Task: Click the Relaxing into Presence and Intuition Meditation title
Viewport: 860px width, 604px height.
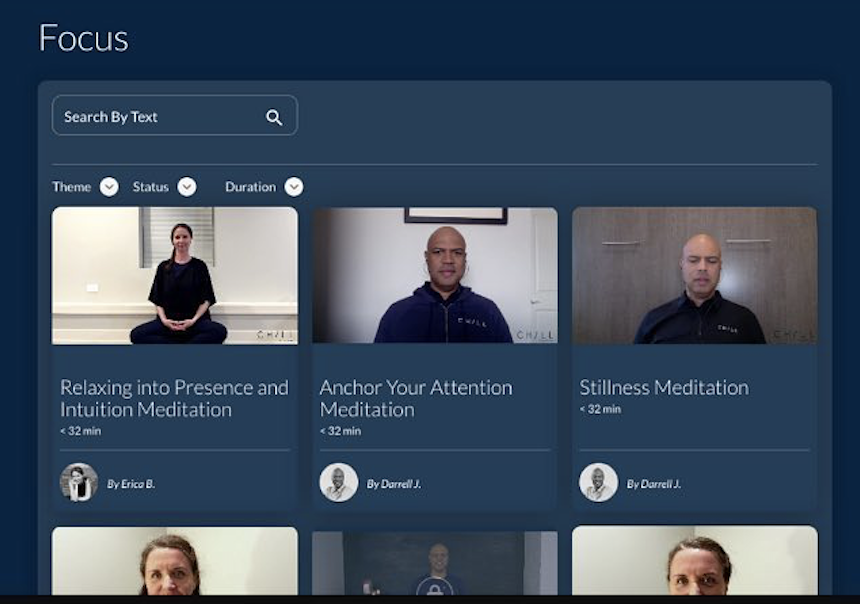Action: (174, 398)
